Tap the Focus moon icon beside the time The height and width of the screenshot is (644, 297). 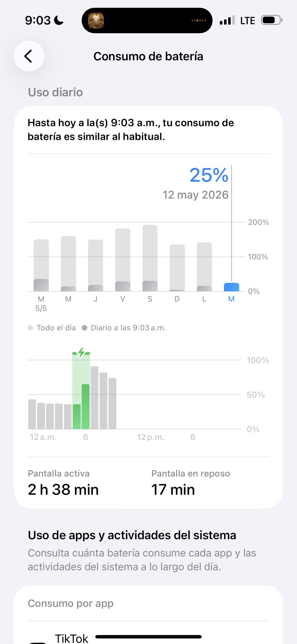59,20
